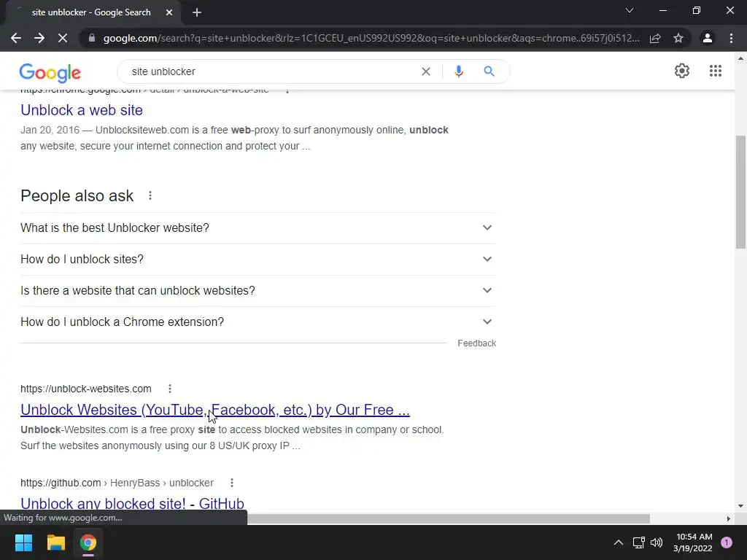Show hidden system tray icons
Screen dimensions: 747x560
(x=619, y=542)
